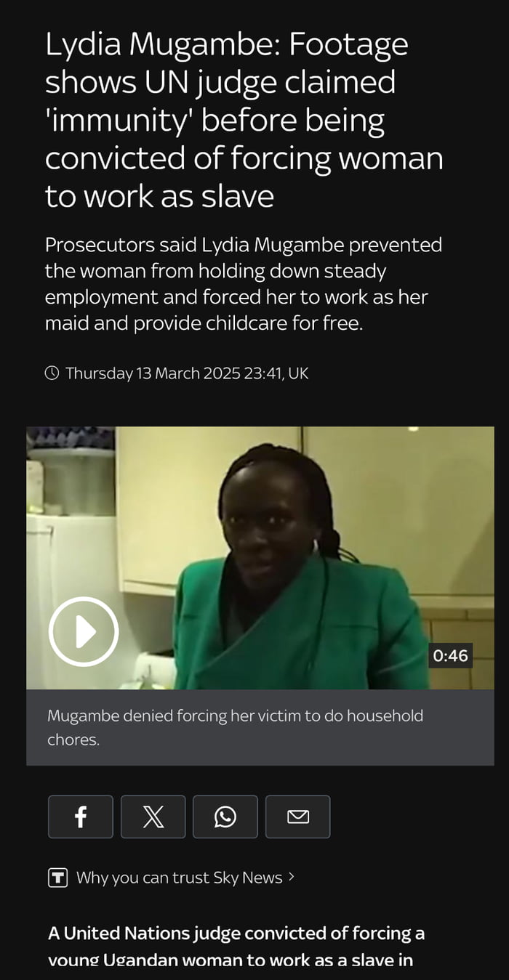Select the Lydia Mugambe headline text
Image resolution: width=509 pixels, height=980 pixels.
[244, 121]
